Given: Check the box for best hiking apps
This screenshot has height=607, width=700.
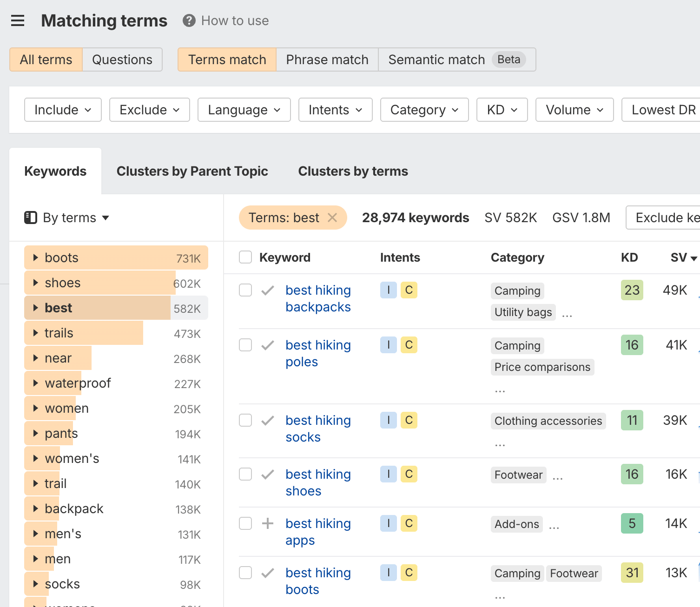Looking at the screenshot, I should click(x=245, y=523).
